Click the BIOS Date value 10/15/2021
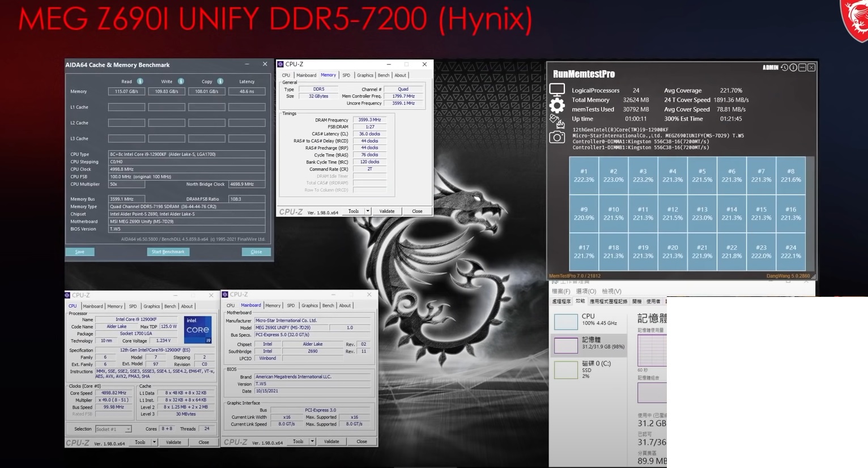The image size is (868, 468). pyautogui.click(x=313, y=391)
